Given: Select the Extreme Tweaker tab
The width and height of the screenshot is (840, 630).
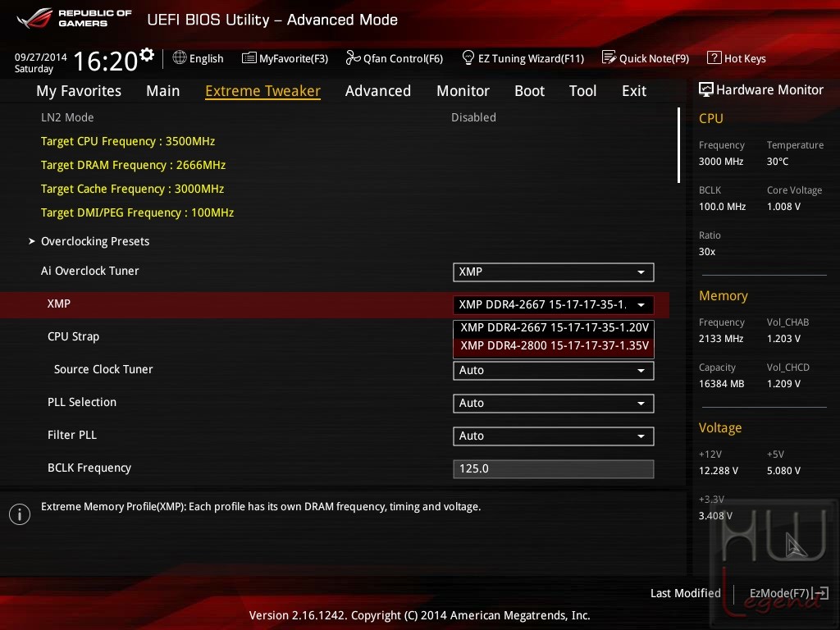Looking at the screenshot, I should pyautogui.click(x=263, y=91).
